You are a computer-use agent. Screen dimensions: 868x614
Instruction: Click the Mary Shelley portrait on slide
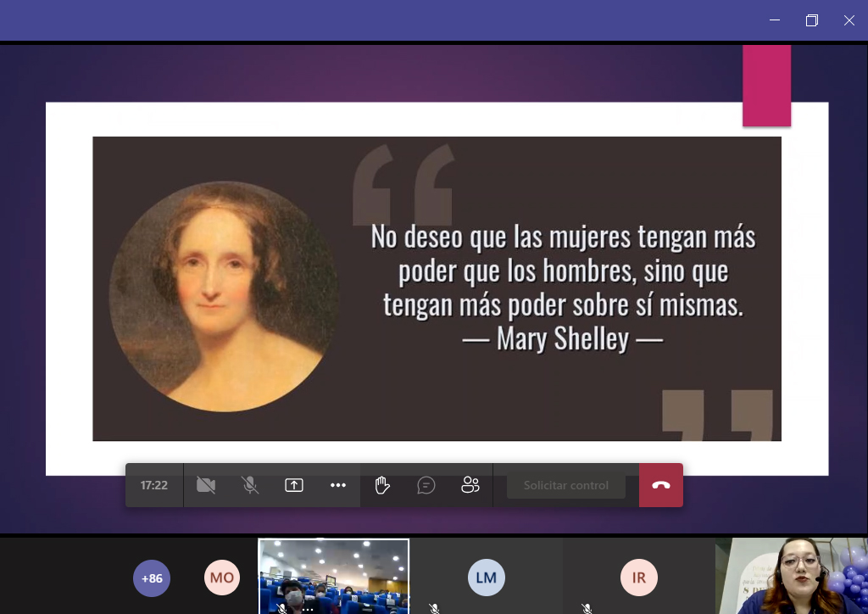pos(224,296)
